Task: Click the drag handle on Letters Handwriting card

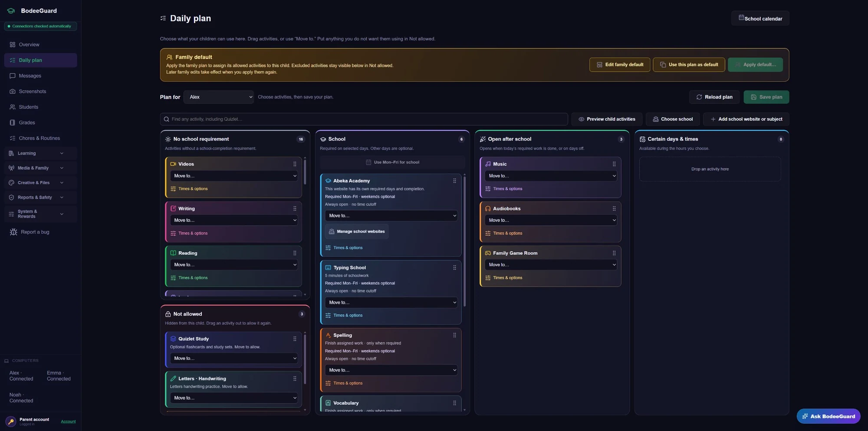Action: (295, 378)
